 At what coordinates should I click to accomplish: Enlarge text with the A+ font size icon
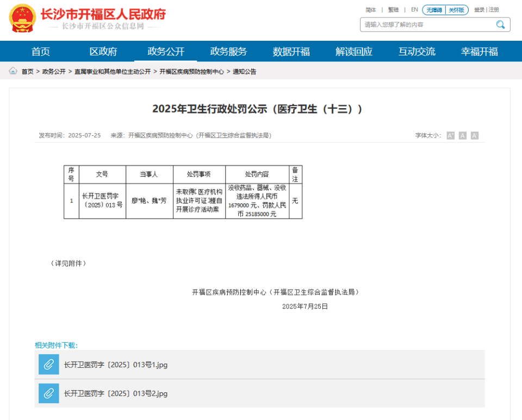point(450,135)
